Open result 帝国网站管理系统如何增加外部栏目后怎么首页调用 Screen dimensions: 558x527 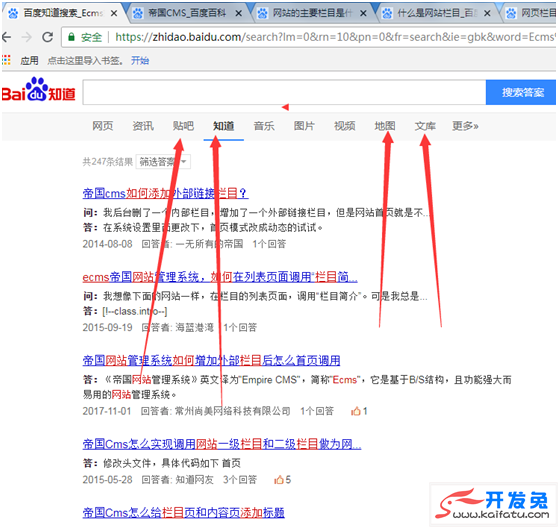pyautogui.click(x=211, y=360)
